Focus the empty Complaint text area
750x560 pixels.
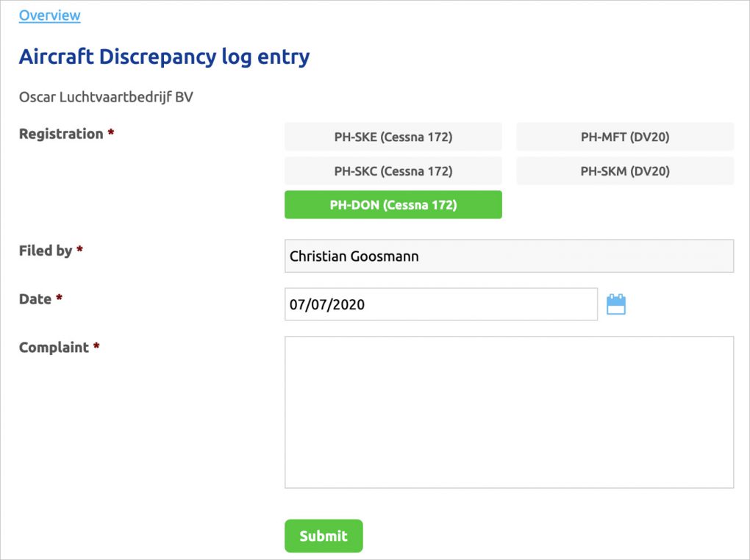tap(509, 412)
